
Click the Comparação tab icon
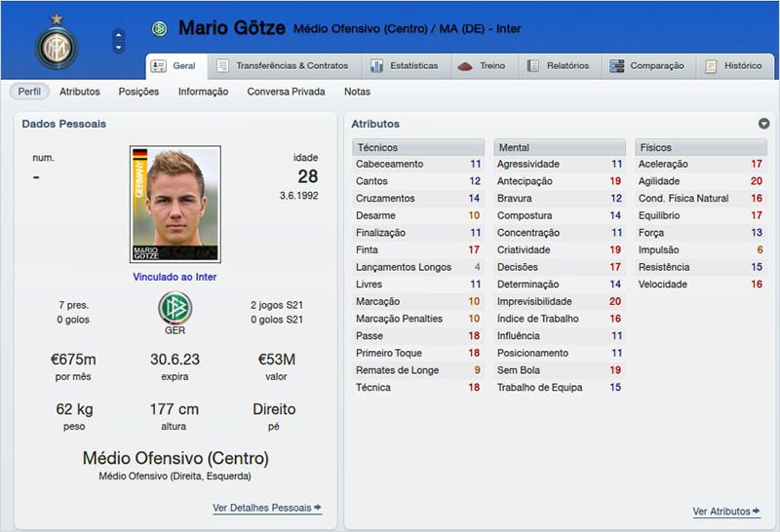(617, 66)
